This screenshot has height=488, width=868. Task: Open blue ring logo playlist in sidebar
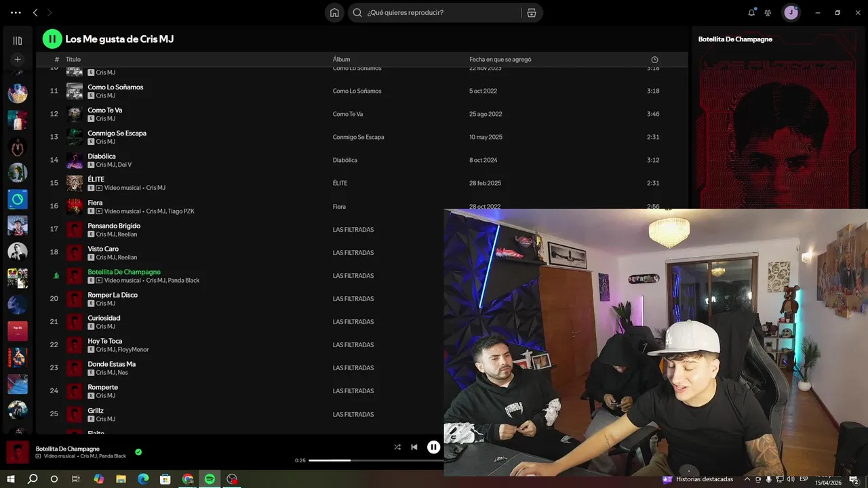pyautogui.click(x=18, y=199)
